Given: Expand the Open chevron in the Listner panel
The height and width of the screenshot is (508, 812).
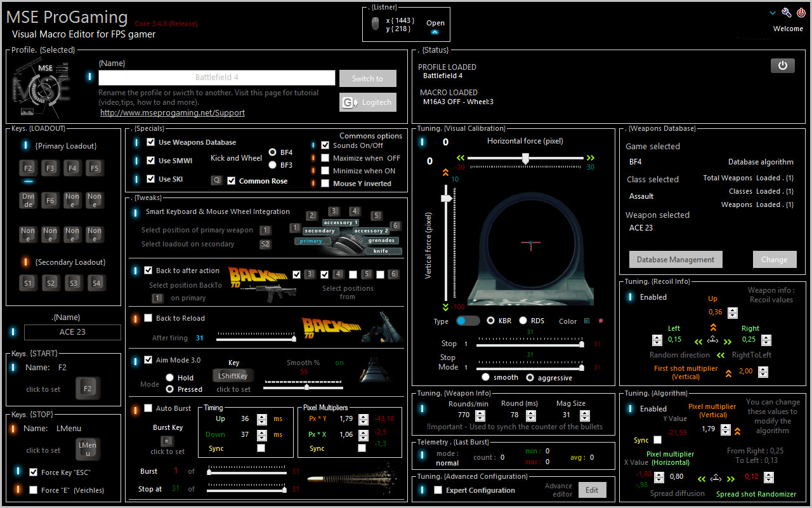Looking at the screenshot, I should point(435,32).
